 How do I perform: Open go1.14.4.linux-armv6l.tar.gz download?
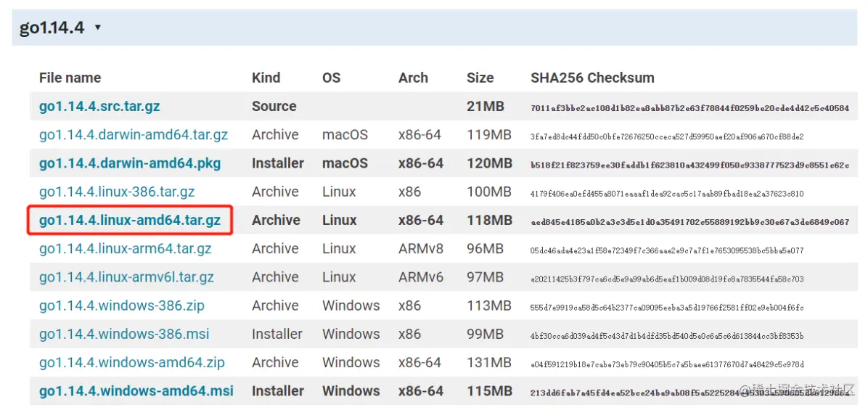[126, 277]
